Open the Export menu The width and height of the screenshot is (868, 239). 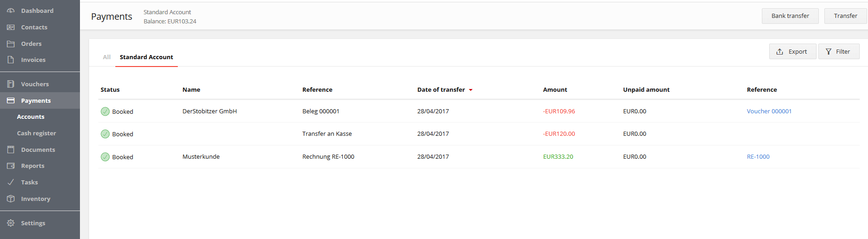coord(792,51)
